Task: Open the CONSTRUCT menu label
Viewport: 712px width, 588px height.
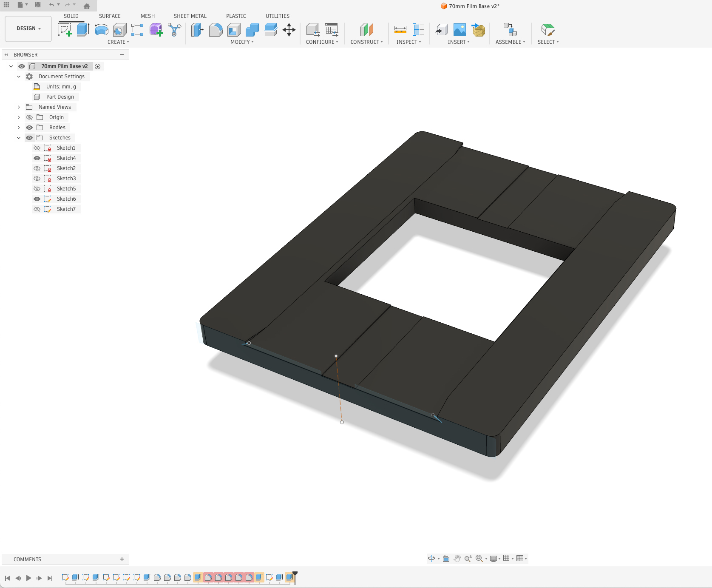Action: click(x=366, y=42)
